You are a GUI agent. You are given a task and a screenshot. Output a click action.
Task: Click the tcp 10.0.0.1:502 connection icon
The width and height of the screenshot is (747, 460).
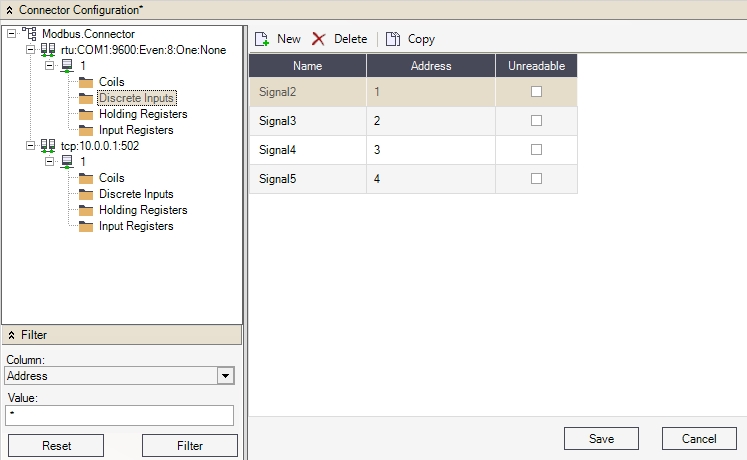click(48, 146)
